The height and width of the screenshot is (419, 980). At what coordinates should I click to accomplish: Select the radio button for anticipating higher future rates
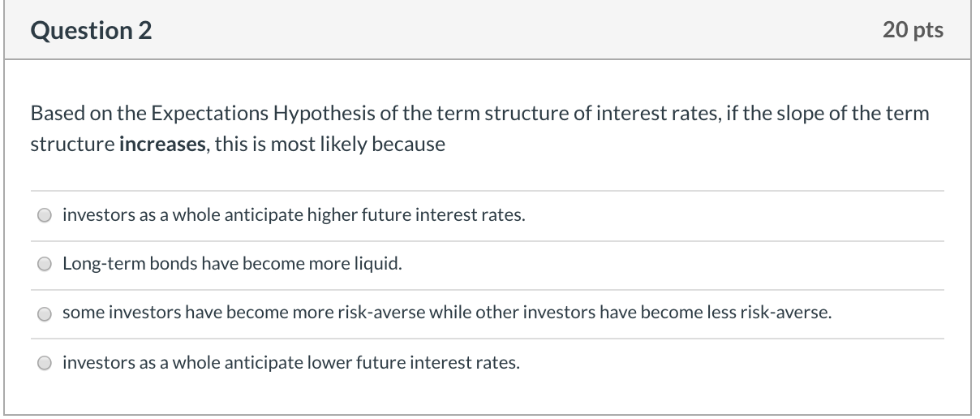point(45,217)
